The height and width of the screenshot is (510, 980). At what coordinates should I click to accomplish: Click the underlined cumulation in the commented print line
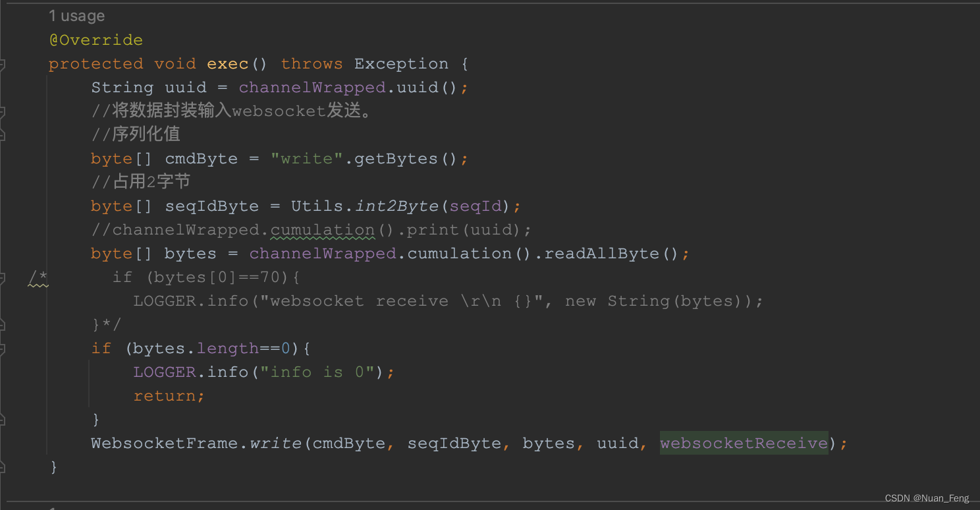pos(323,230)
